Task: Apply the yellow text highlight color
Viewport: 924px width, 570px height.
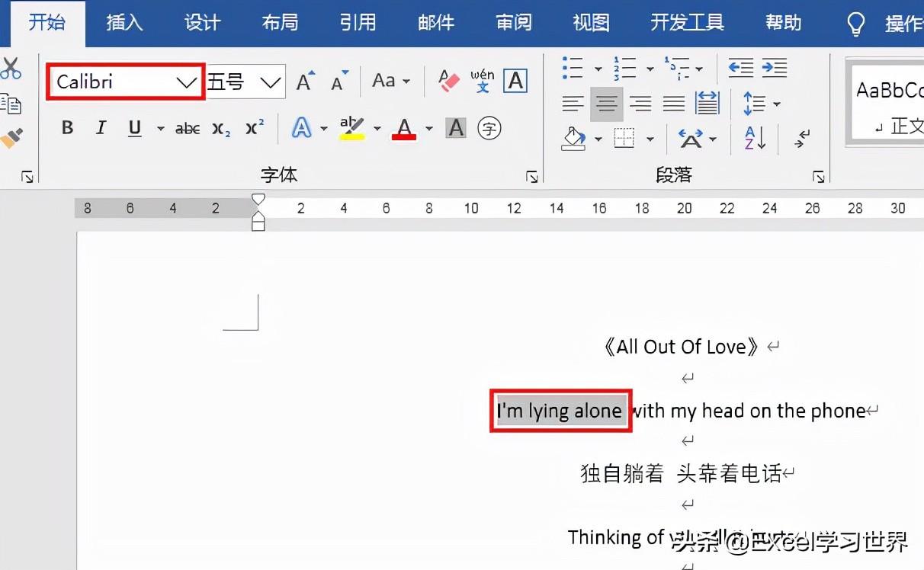Action: [351, 128]
